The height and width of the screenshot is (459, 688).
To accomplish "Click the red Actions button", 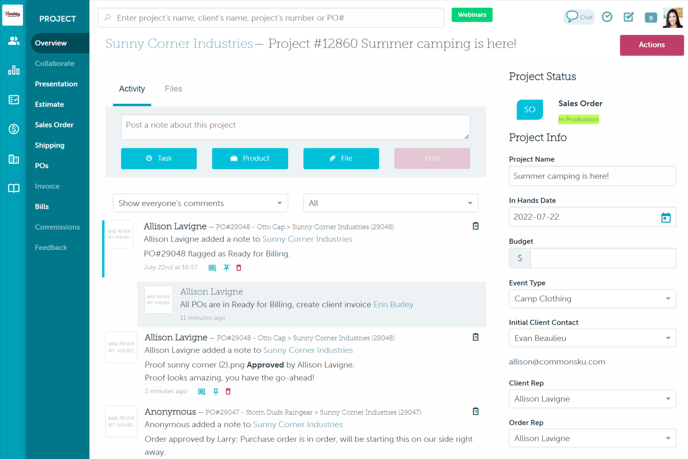I will click(x=651, y=44).
